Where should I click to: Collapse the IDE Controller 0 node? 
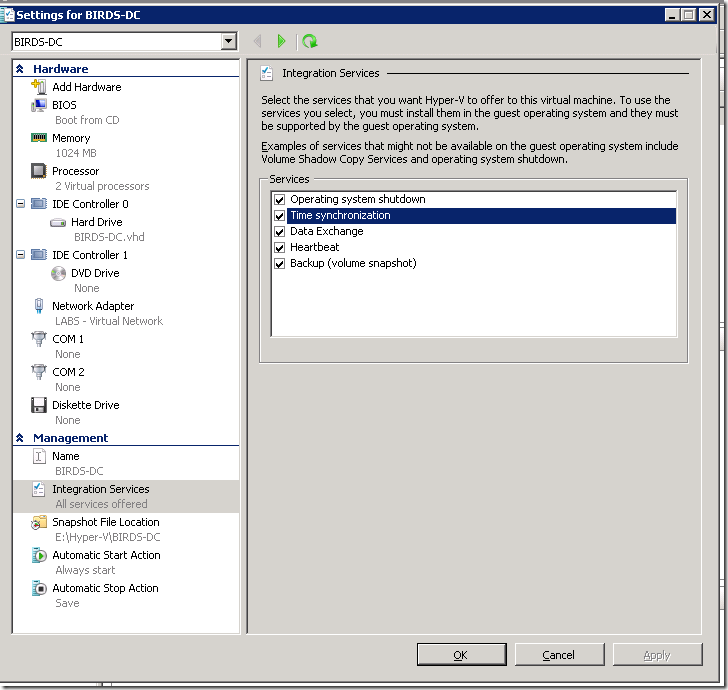21,204
